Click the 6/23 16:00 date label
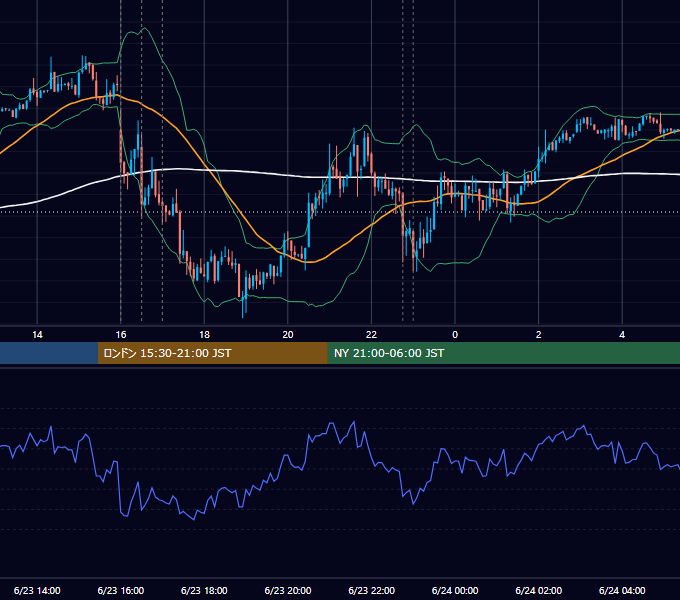The image size is (680, 600). pos(121,590)
